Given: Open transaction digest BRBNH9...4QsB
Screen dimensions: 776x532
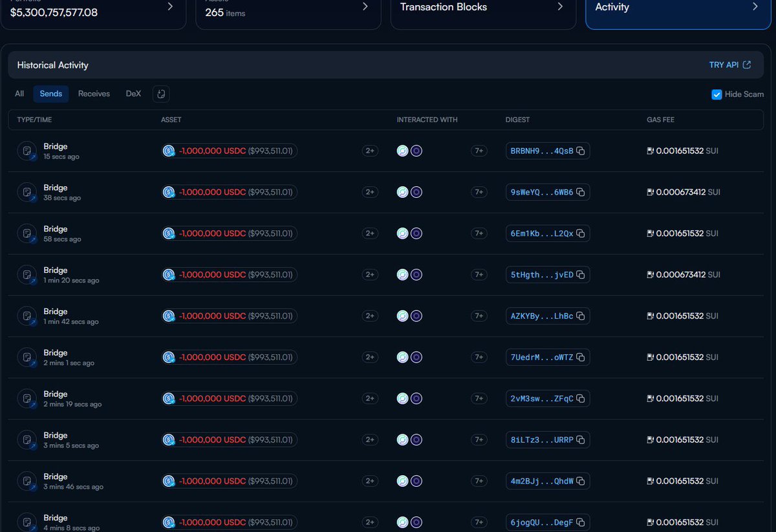Looking at the screenshot, I should [x=542, y=151].
